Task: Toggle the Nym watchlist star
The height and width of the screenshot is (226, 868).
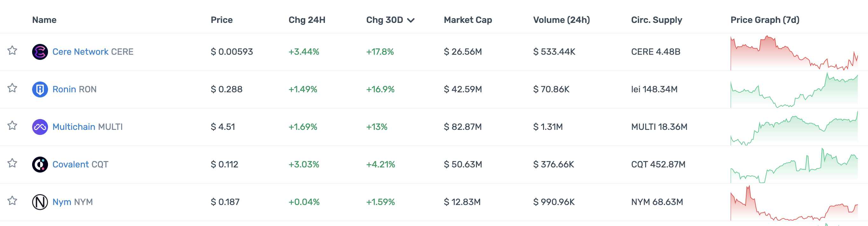Action: point(12,201)
